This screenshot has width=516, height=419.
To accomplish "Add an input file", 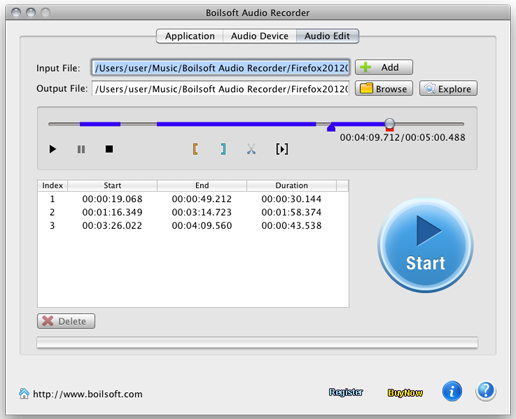I will (x=384, y=67).
